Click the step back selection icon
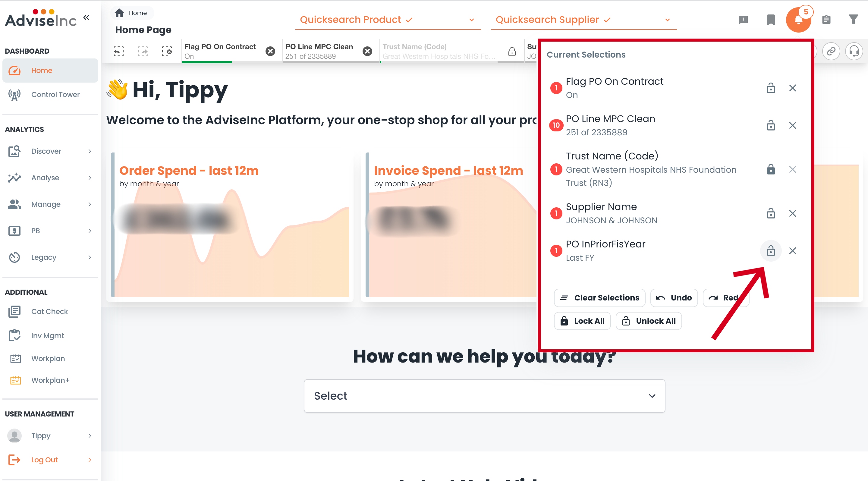868x481 pixels. (x=119, y=51)
